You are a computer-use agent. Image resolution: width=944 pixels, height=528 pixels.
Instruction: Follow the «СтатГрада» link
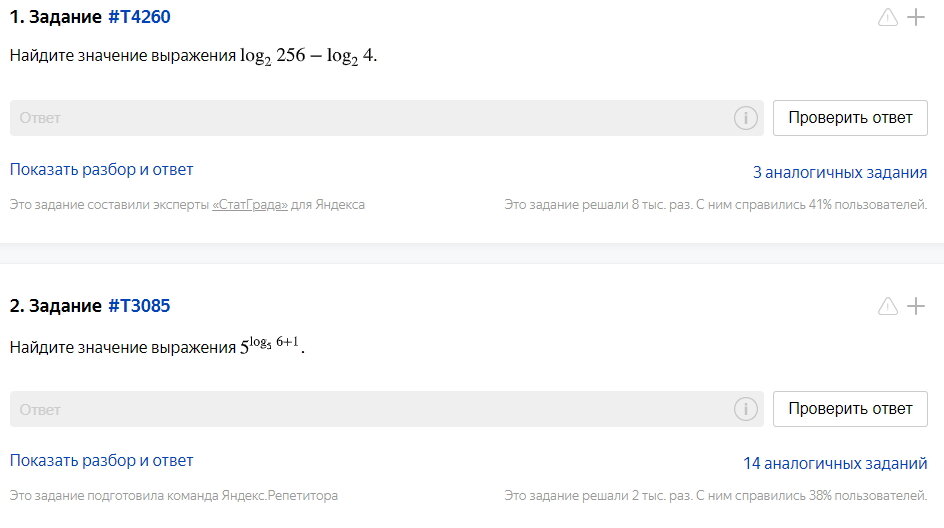[x=250, y=205]
